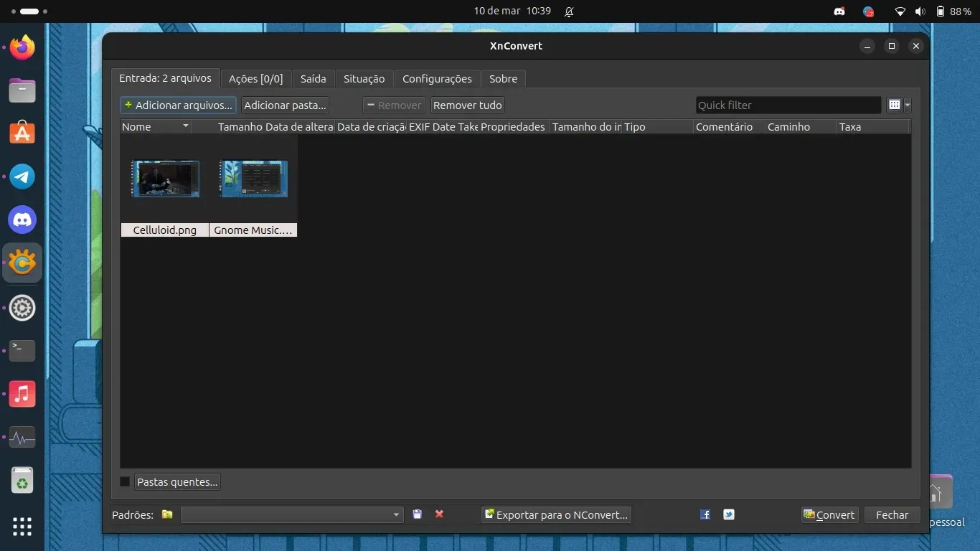Click the Twitter share icon
Viewport: 980px width, 551px height.
[x=729, y=514]
